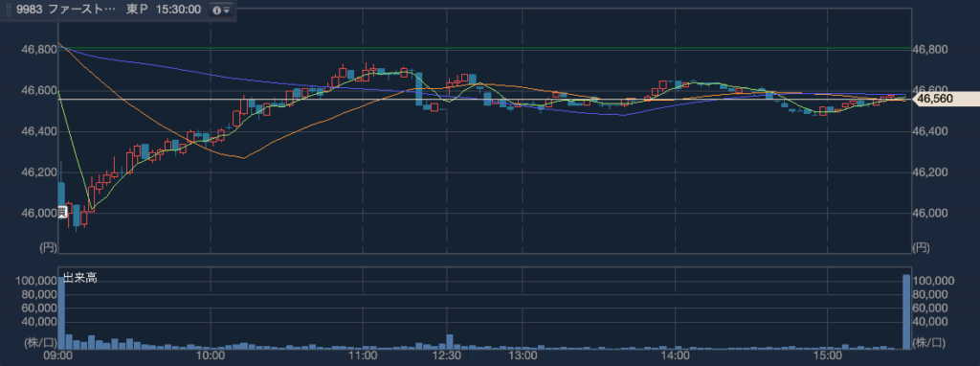Click the 買 buy marker on the chart

click(62, 212)
